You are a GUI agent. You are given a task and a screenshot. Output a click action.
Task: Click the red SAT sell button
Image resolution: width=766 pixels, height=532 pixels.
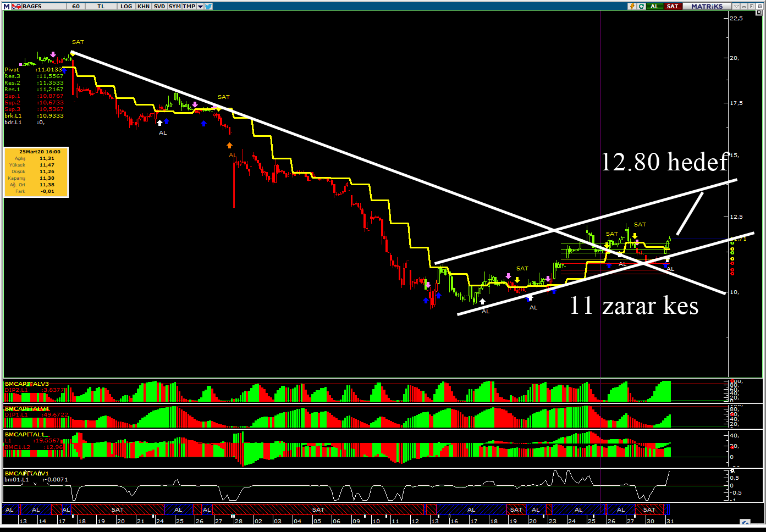pos(673,7)
